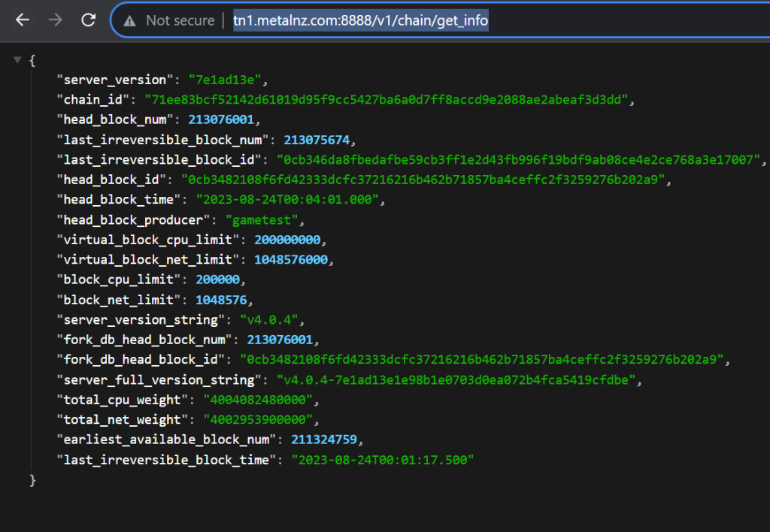The height and width of the screenshot is (532, 770).
Task: Go back to the previous page
Action: [x=23, y=20]
